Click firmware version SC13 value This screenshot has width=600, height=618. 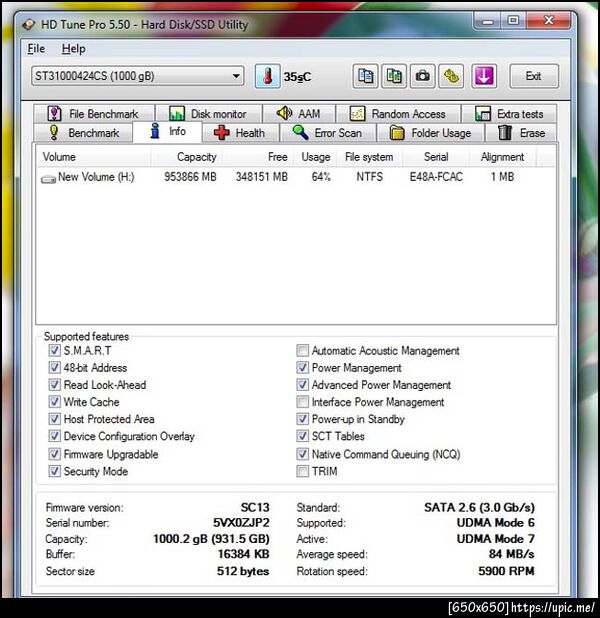(x=255, y=507)
